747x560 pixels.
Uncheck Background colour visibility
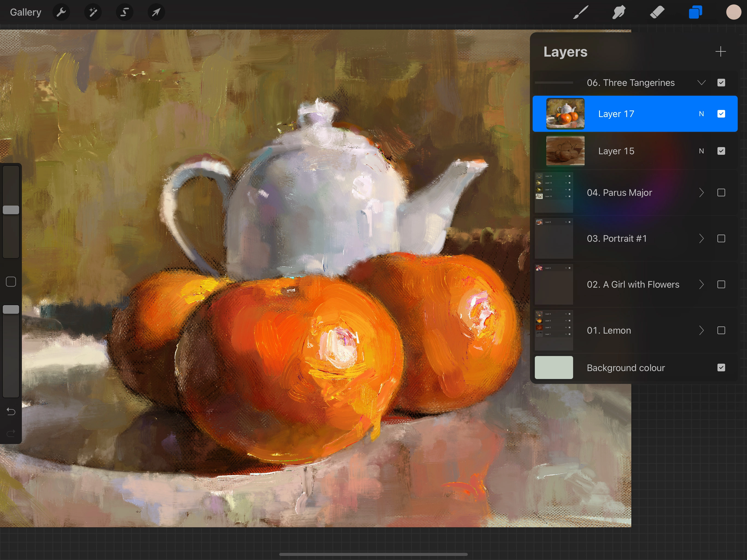pyautogui.click(x=721, y=367)
